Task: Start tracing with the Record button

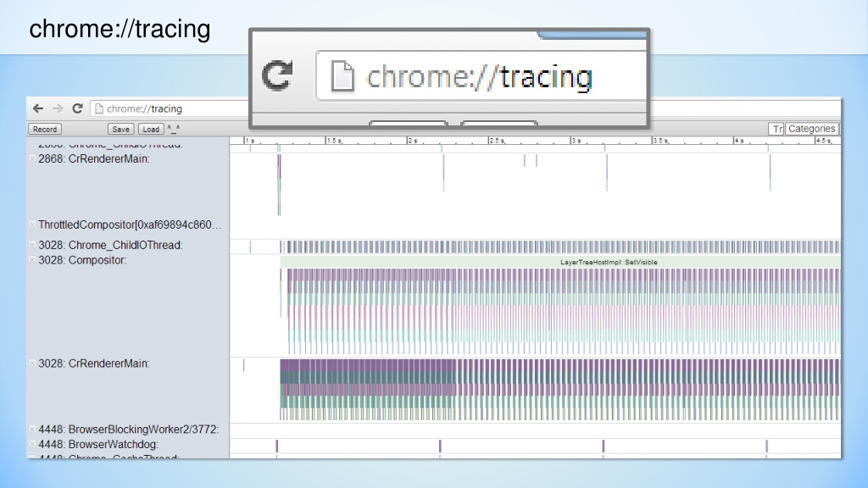Action: tap(45, 129)
